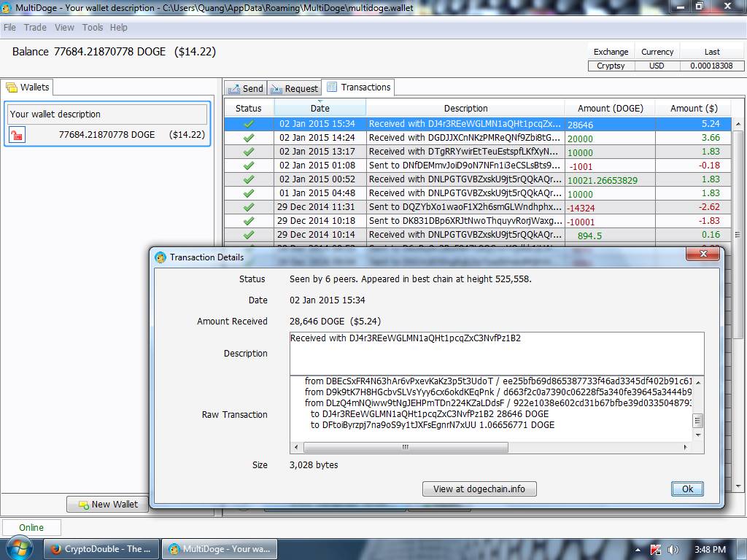This screenshot has height=560, width=747.
Task: Click the doge icon in Transaction Details title
Action: click(160, 257)
